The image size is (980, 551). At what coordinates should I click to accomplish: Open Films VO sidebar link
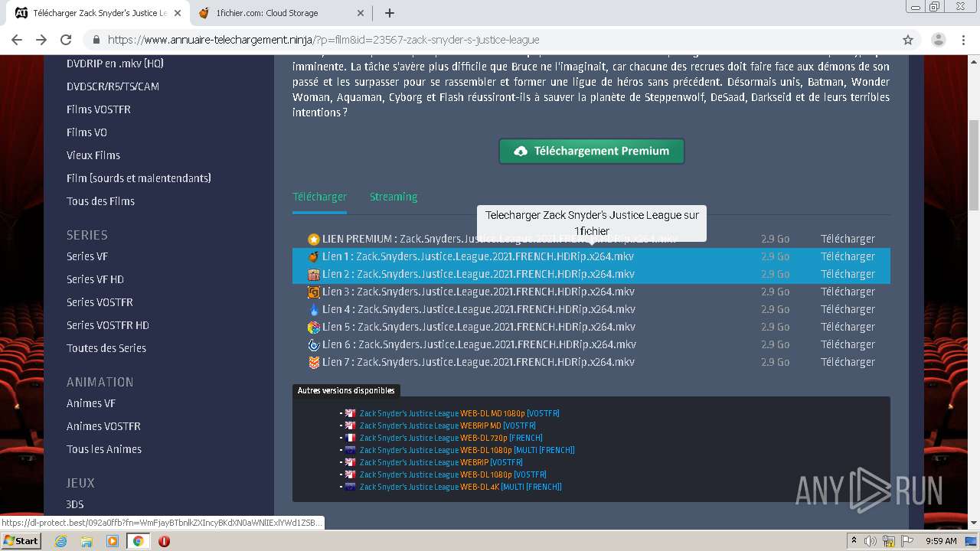(x=87, y=132)
